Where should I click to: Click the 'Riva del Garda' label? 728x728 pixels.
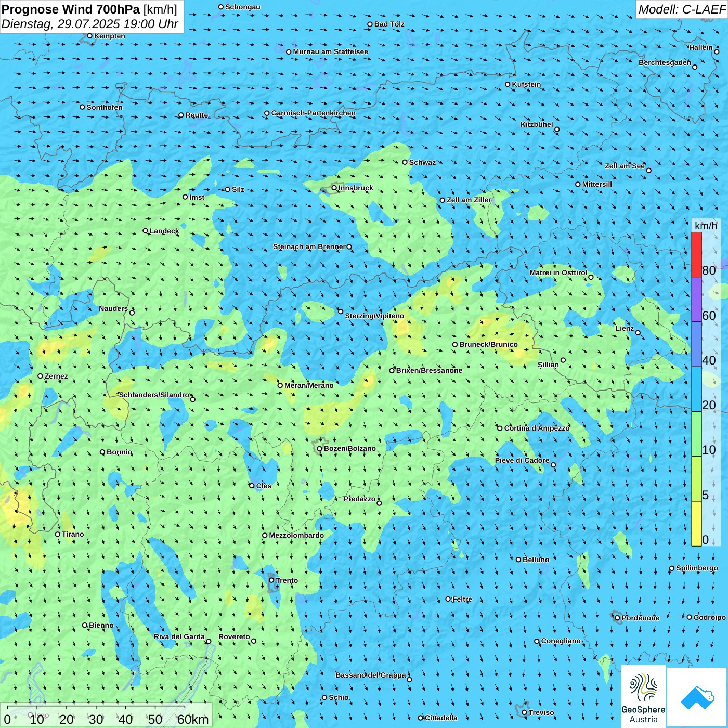coord(179,636)
